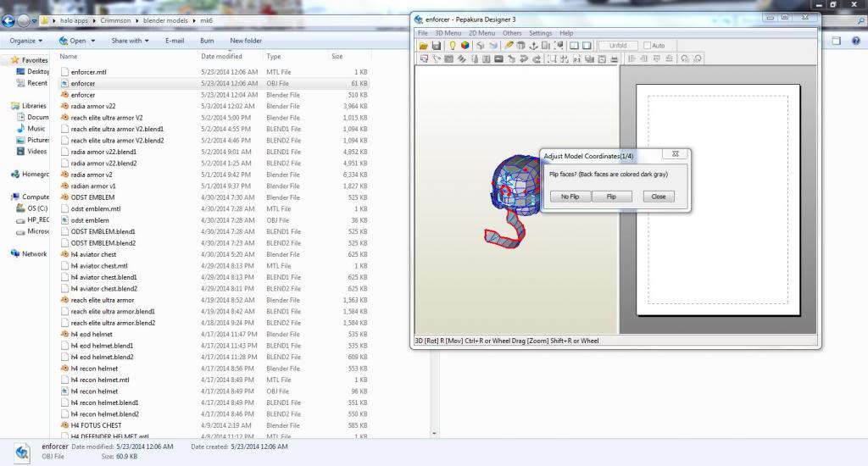Open the recent pages dropdown beside Forward
The image size is (868, 466).
pos(34,21)
